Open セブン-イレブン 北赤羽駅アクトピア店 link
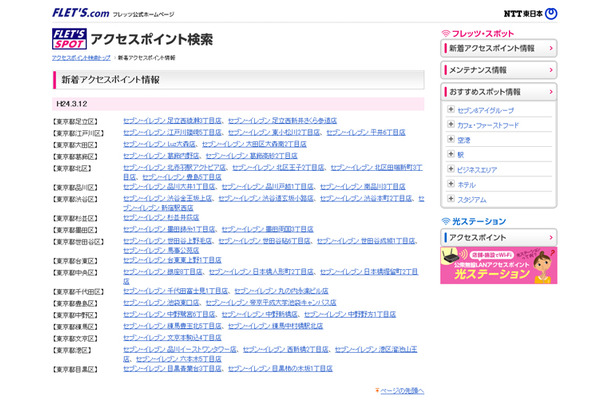 [175, 168]
